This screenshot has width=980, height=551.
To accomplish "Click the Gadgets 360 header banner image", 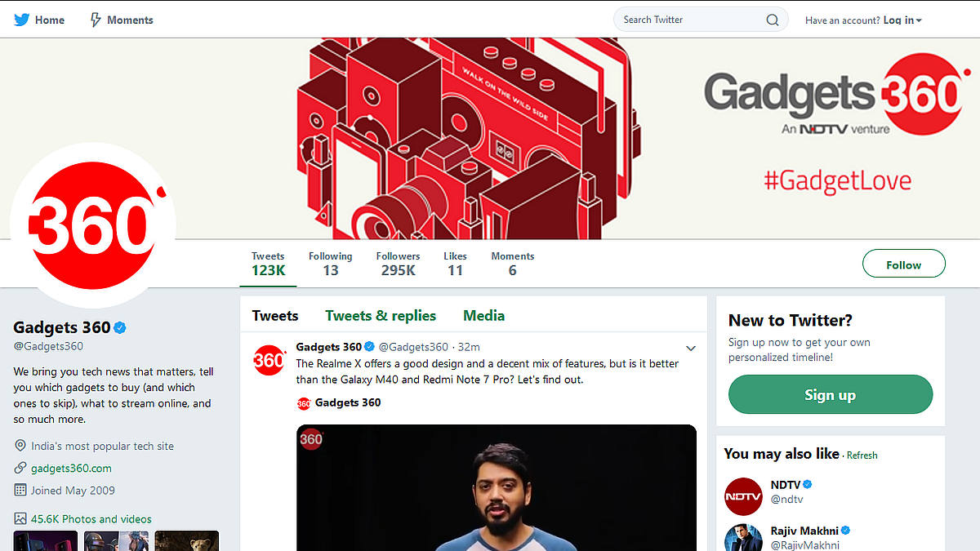I will (x=490, y=139).
